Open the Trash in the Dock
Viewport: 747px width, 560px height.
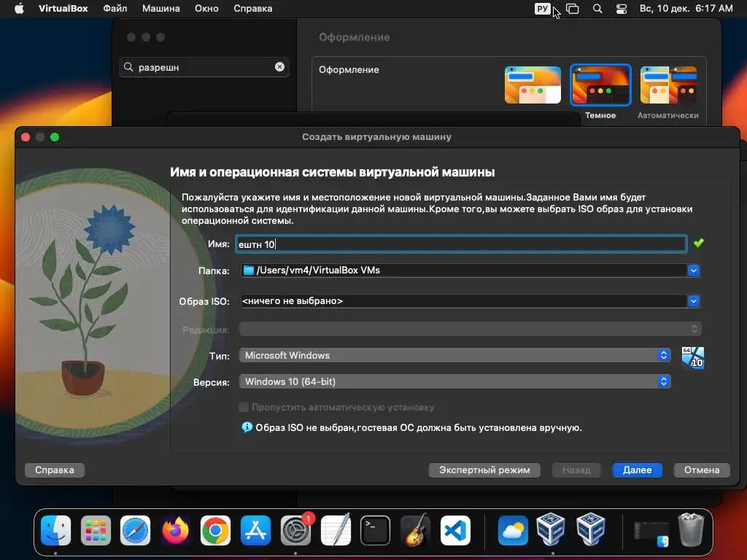[691, 529]
